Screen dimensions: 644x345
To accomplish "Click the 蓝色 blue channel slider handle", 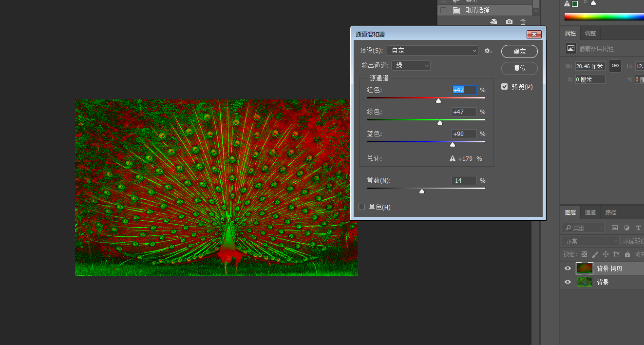I will point(453,145).
